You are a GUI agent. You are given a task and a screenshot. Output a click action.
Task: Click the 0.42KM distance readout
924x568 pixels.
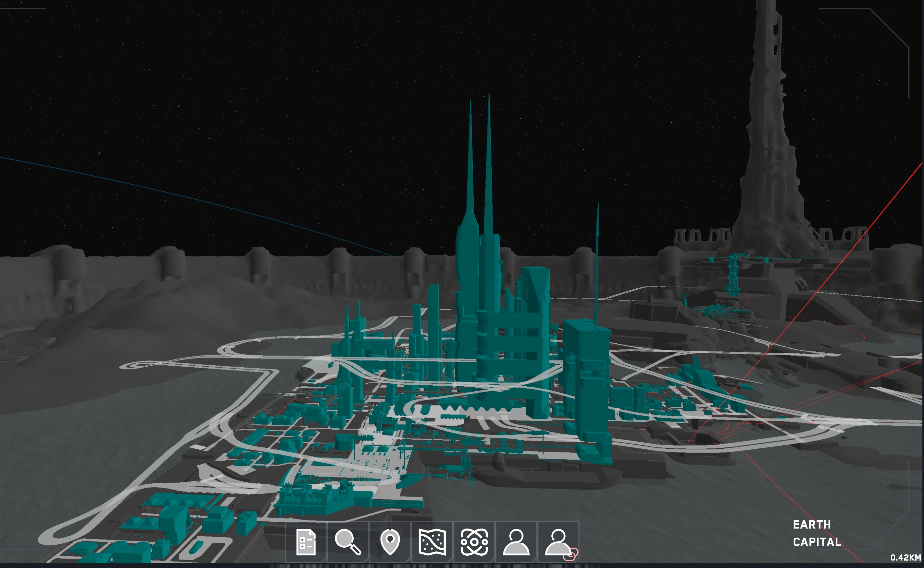pyautogui.click(x=905, y=557)
